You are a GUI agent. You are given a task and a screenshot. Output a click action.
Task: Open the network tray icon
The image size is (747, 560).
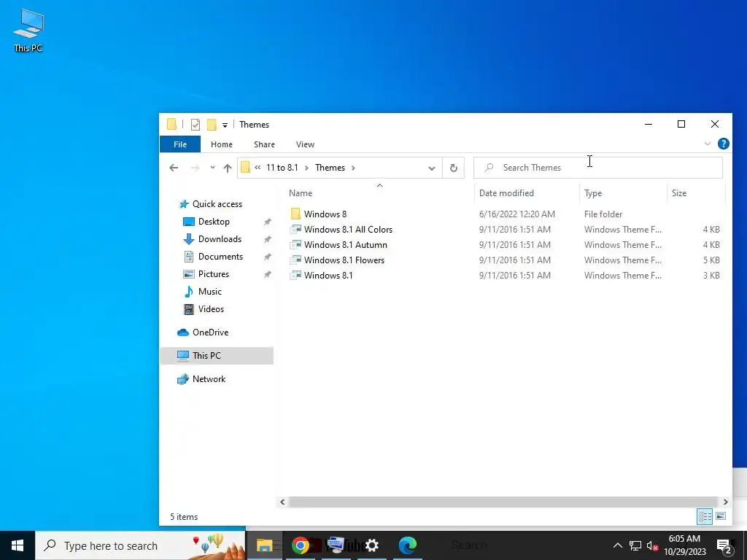(x=635, y=545)
